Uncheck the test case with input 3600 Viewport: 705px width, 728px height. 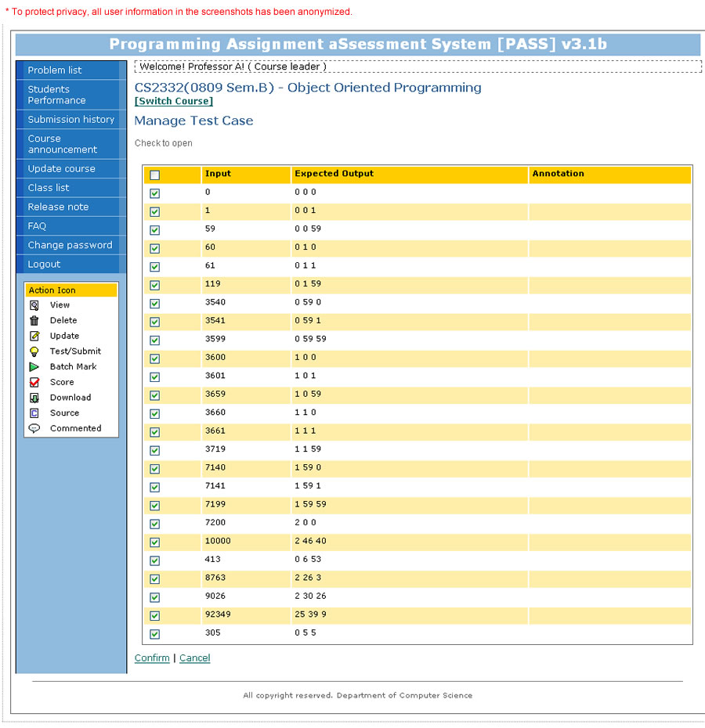click(154, 359)
